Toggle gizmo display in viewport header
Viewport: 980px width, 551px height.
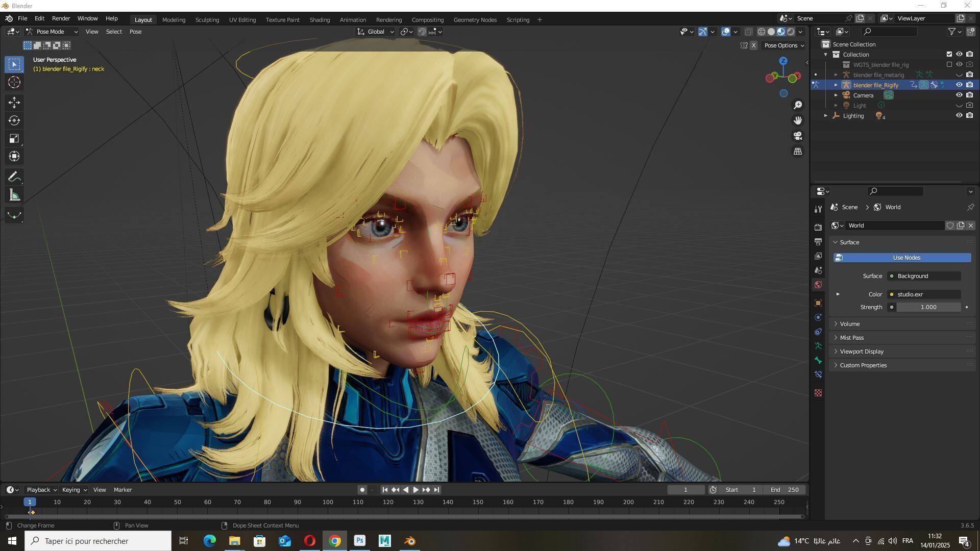(x=703, y=32)
